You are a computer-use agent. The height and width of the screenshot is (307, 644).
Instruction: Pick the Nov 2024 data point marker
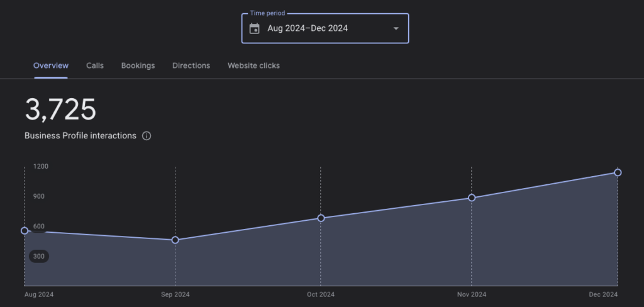[x=472, y=198]
